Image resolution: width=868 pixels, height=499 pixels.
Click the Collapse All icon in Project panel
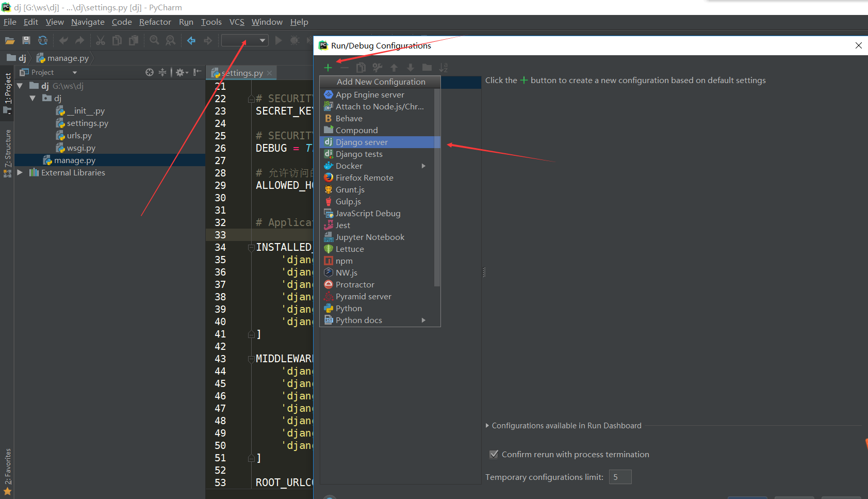click(162, 72)
